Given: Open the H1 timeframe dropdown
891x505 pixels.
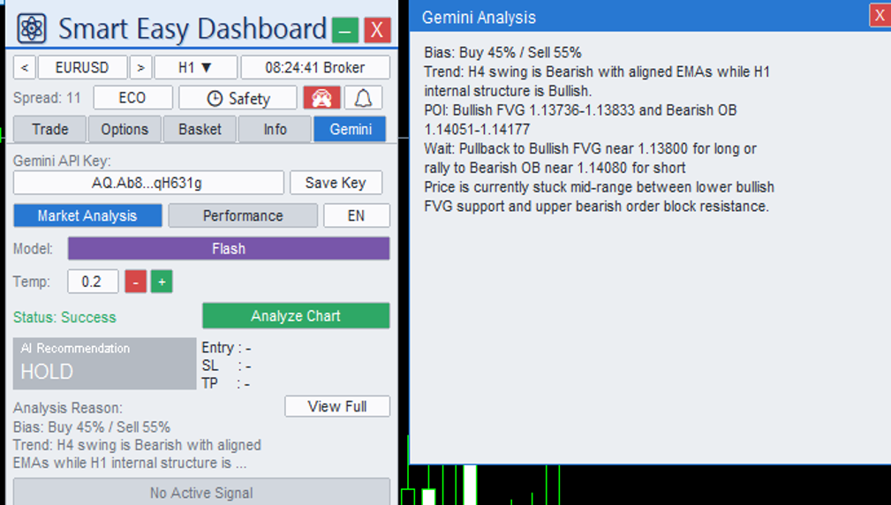Looking at the screenshot, I should (x=195, y=68).
